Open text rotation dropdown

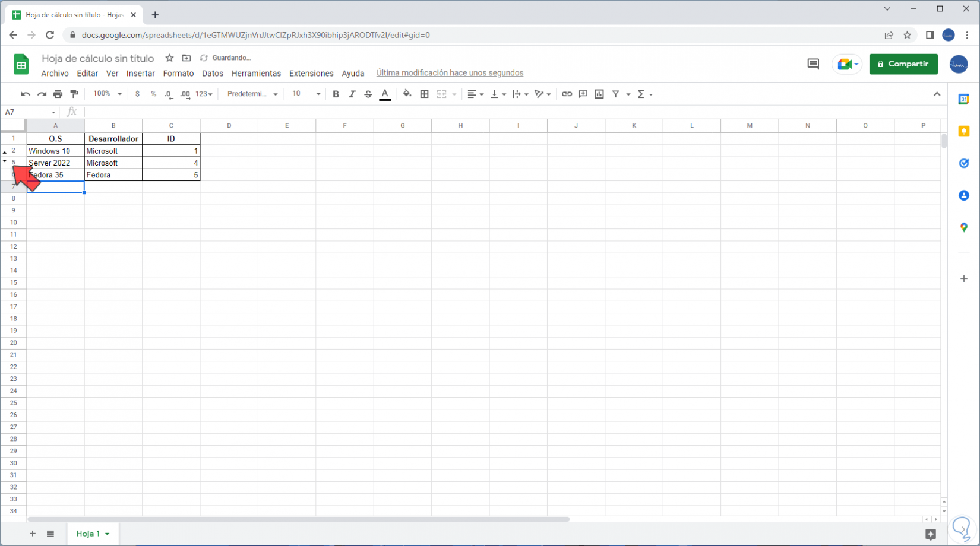[542, 94]
